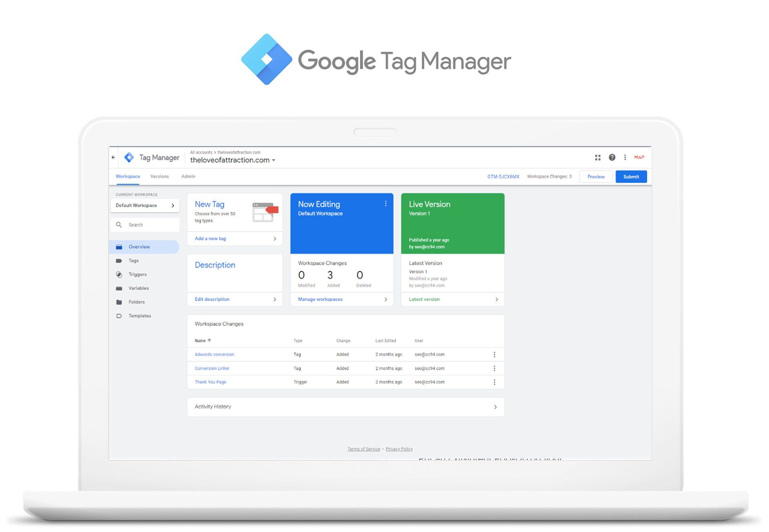Screen dimensions: 769x532
Task: Open the Thank You Page trigger link
Action: (210, 382)
